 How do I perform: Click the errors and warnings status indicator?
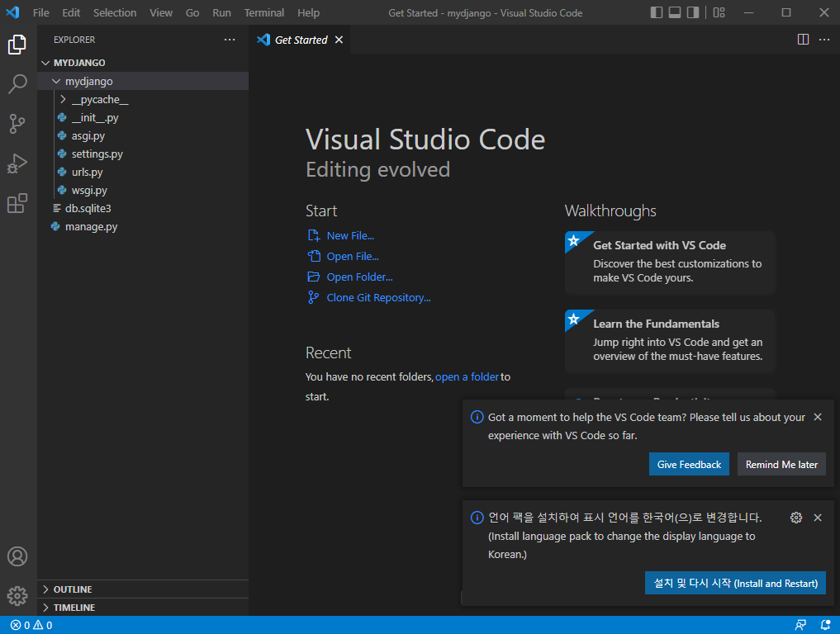(31, 625)
